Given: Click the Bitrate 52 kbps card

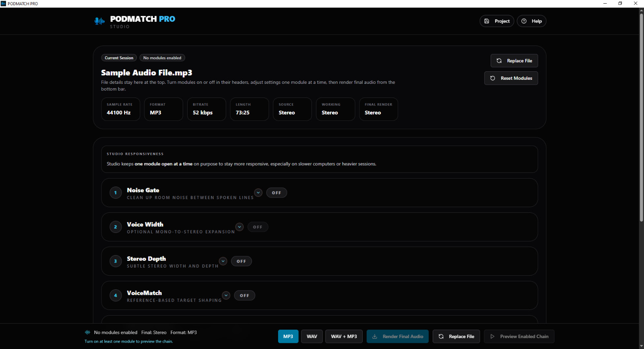Looking at the screenshot, I should click(206, 109).
